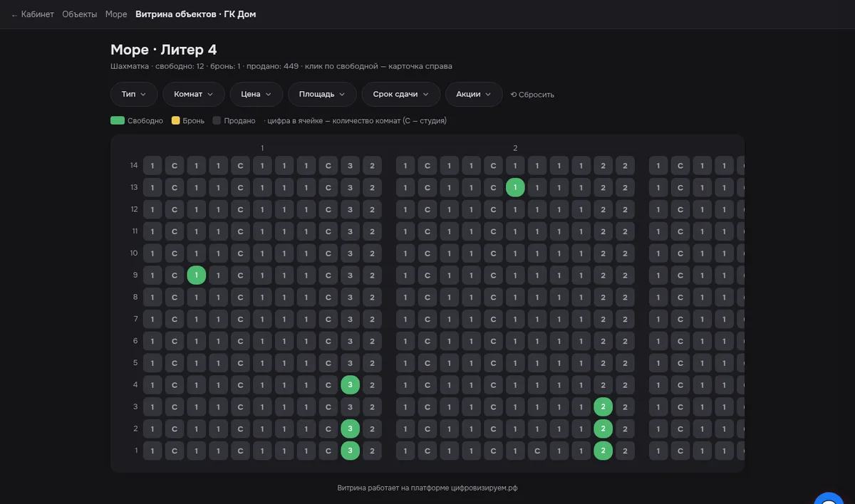Pick the free 2-room apartment on floor 2
Viewport: 855px width, 504px height.
603,429
